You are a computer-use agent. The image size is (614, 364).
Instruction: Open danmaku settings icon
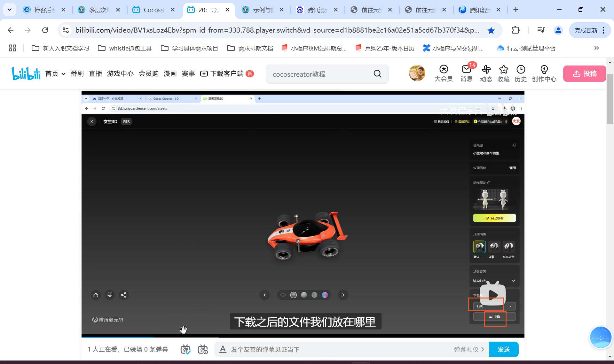203,349
